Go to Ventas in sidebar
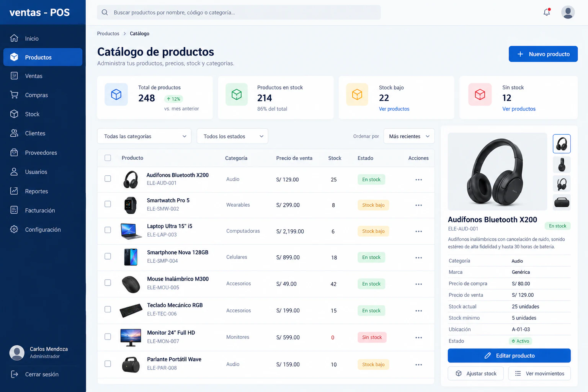 43,76
